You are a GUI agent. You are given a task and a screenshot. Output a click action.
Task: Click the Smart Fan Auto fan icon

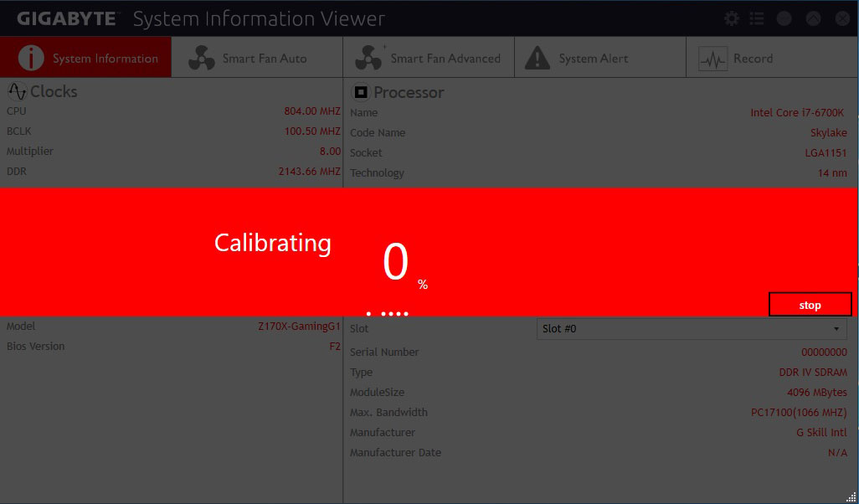tap(202, 58)
